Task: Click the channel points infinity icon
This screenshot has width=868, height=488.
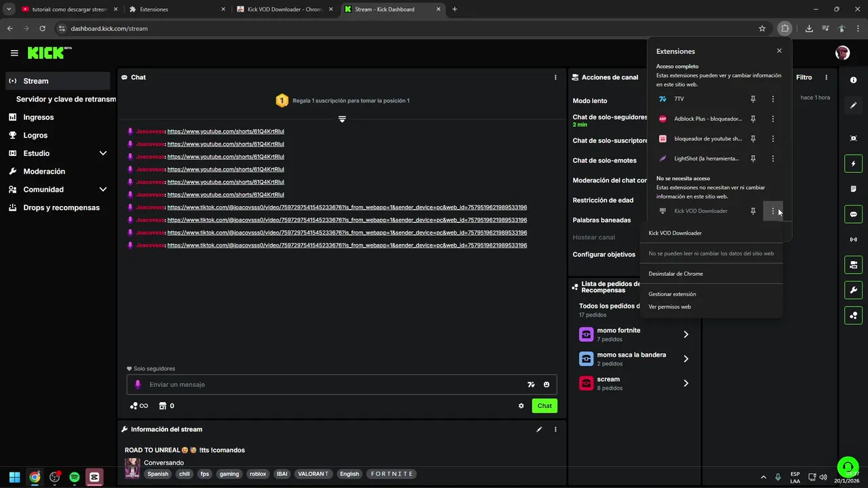Action: coord(139,406)
